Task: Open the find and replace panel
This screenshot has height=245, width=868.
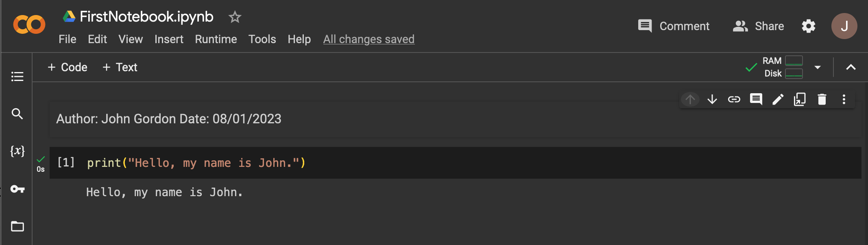Action: [17, 114]
